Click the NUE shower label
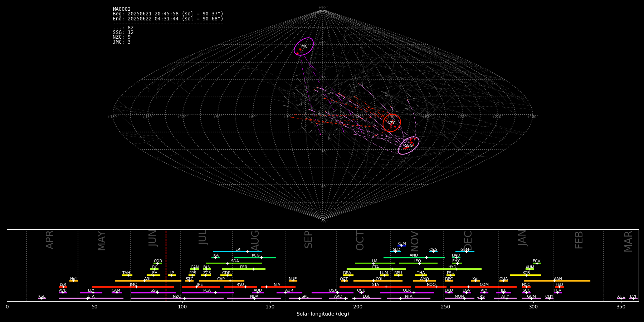Image resolution: width=644 pixels, height=322 pixels. pos(293,279)
